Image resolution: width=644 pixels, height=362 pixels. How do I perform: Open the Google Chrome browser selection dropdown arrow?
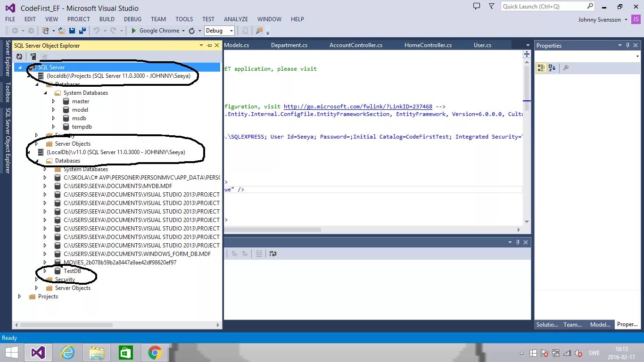183,31
